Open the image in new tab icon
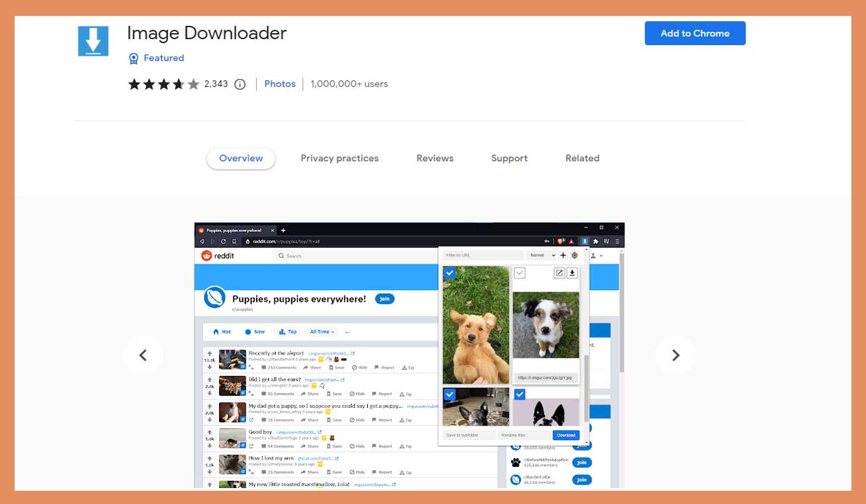The width and height of the screenshot is (866, 504). coord(559,273)
